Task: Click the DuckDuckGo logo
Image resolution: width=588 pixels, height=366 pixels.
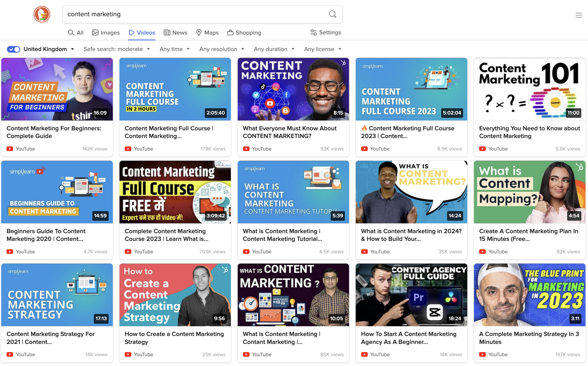Action: pos(42,14)
